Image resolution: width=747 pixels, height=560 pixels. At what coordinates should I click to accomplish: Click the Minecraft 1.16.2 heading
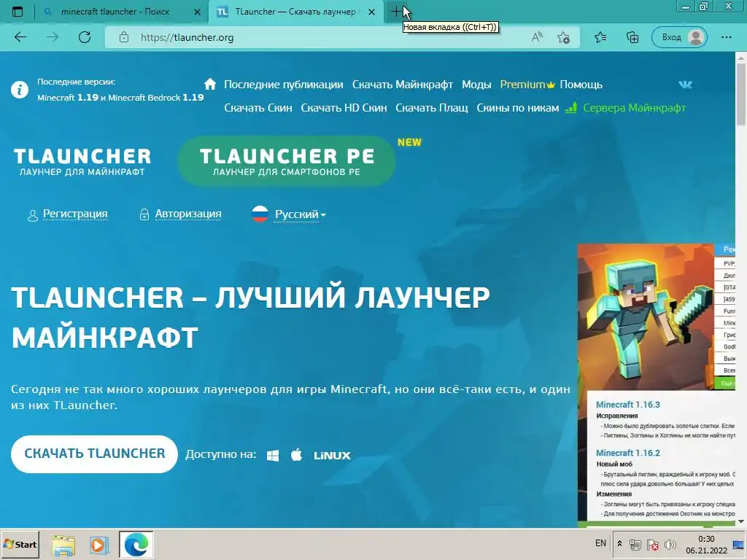(628, 453)
